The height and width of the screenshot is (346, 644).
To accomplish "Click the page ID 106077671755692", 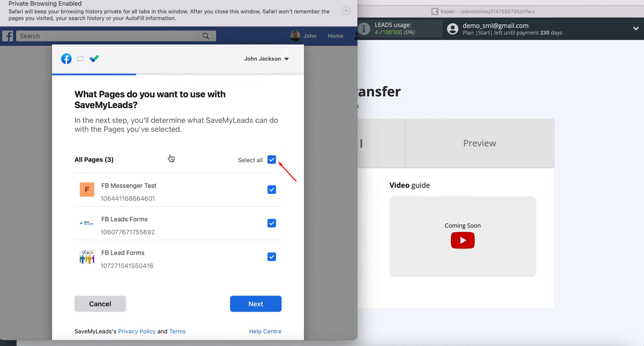I will 127,232.
